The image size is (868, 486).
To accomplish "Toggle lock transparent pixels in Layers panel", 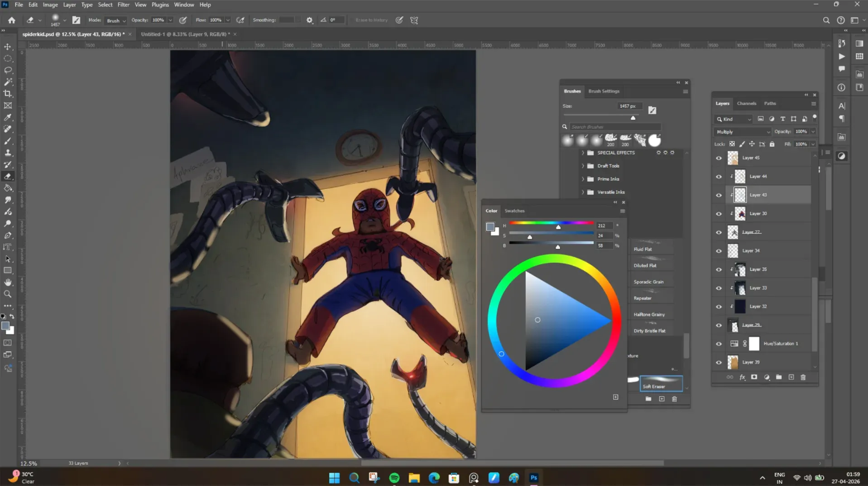I will tap(732, 144).
